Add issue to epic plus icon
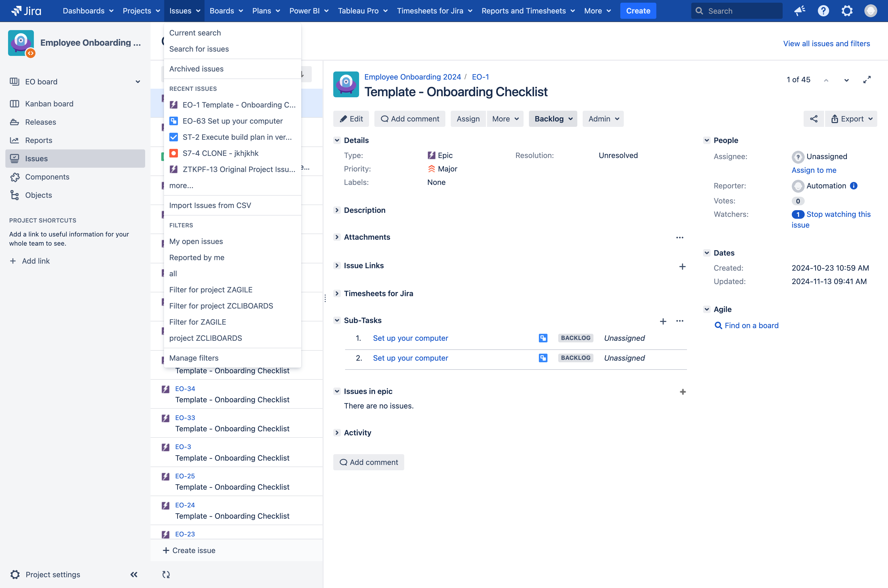Viewport: 888px width, 588px height. click(682, 392)
